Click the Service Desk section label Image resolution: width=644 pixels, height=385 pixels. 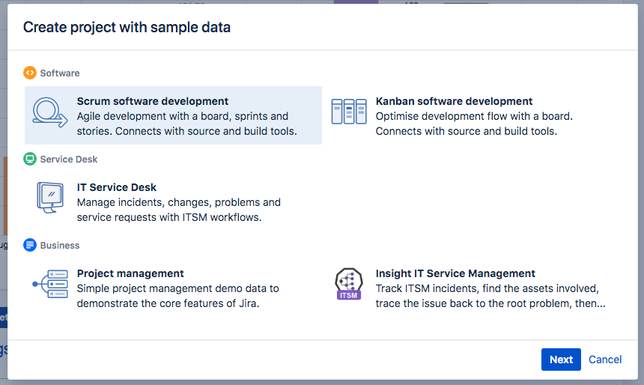tap(69, 159)
